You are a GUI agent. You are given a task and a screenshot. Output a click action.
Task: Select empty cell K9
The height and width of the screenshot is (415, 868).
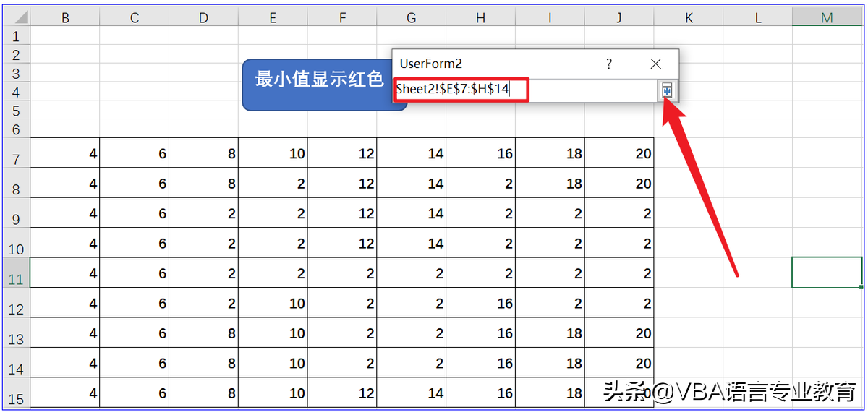pyautogui.click(x=689, y=213)
